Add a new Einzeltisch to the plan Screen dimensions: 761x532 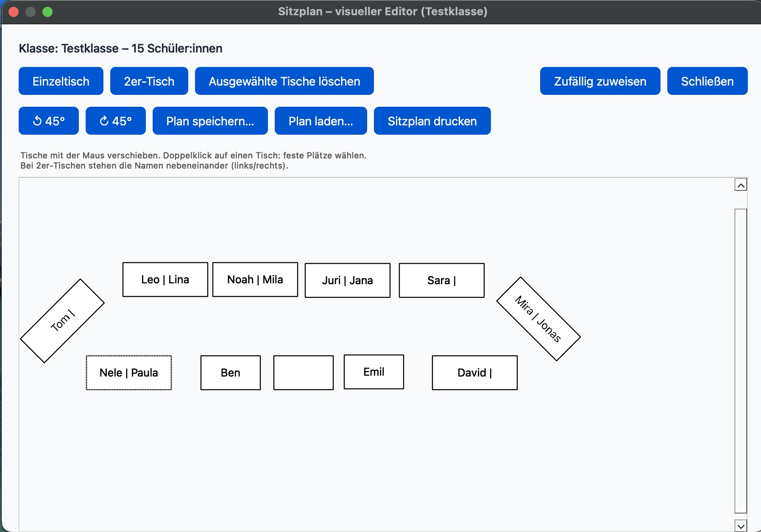click(61, 81)
